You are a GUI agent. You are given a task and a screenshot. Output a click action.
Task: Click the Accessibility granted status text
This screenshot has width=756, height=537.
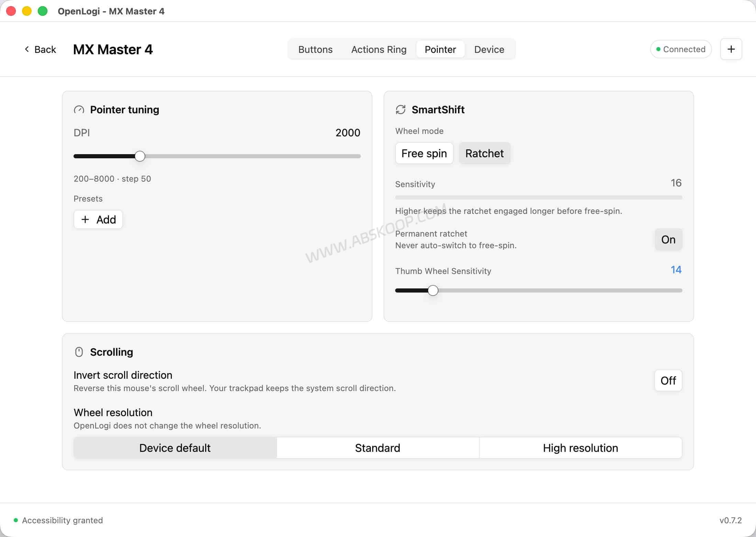(63, 520)
